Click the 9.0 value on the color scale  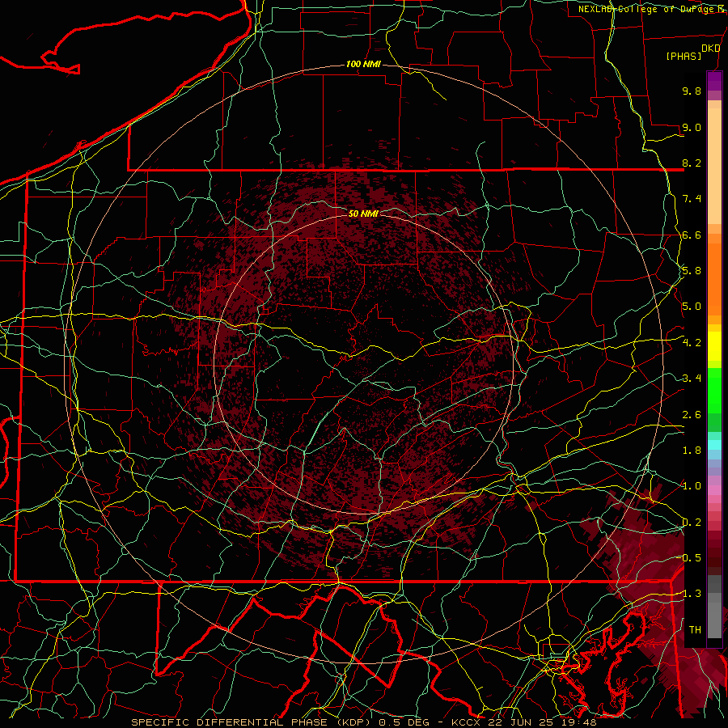pyautogui.click(x=692, y=127)
